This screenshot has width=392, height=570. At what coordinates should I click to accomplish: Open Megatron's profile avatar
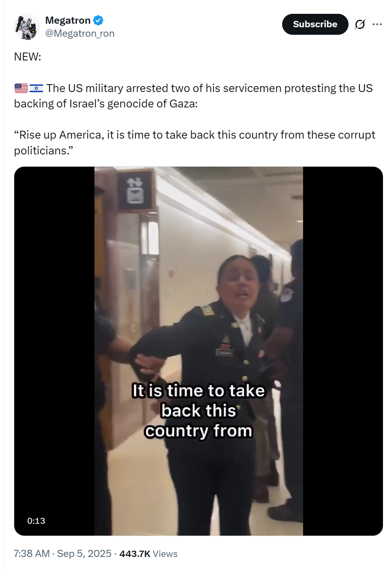tap(27, 27)
